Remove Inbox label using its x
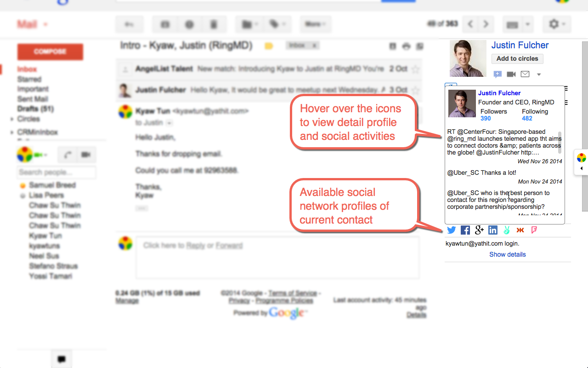Image resolution: width=588 pixels, height=368 pixels. coord(315,46)
